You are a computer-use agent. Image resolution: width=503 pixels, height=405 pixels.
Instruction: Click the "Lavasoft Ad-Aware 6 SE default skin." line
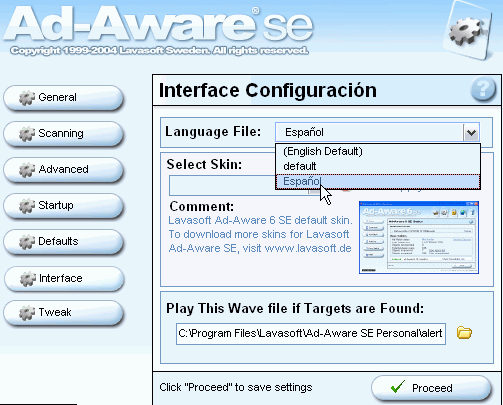[260, 220]
